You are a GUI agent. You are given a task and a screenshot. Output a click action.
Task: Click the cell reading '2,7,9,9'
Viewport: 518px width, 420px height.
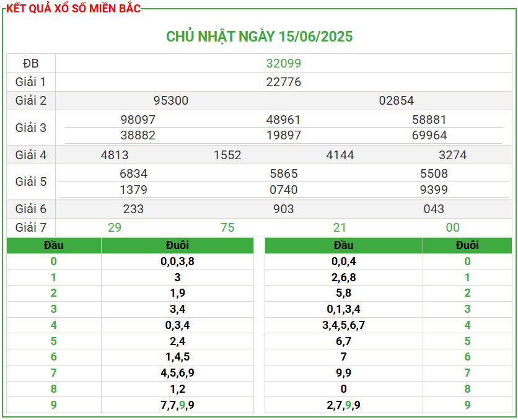[343, 405]
